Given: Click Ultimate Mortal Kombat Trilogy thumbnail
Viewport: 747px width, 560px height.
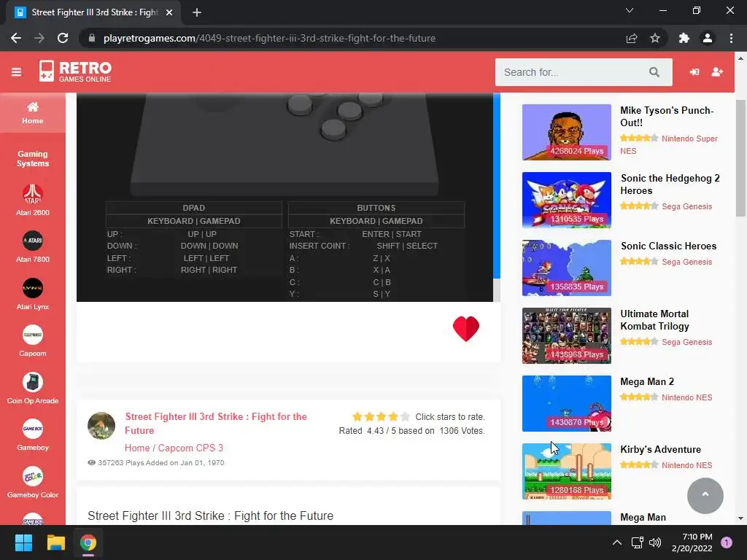Looking at the screenshot, I should pyautogui.click(x=566, y=335).
